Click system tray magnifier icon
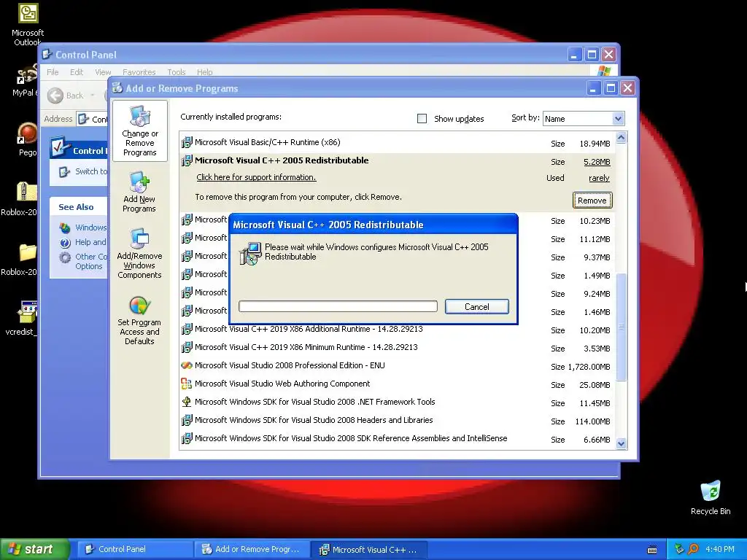The image size is (747, 560). pyautogui.click(x=693, y=549)
